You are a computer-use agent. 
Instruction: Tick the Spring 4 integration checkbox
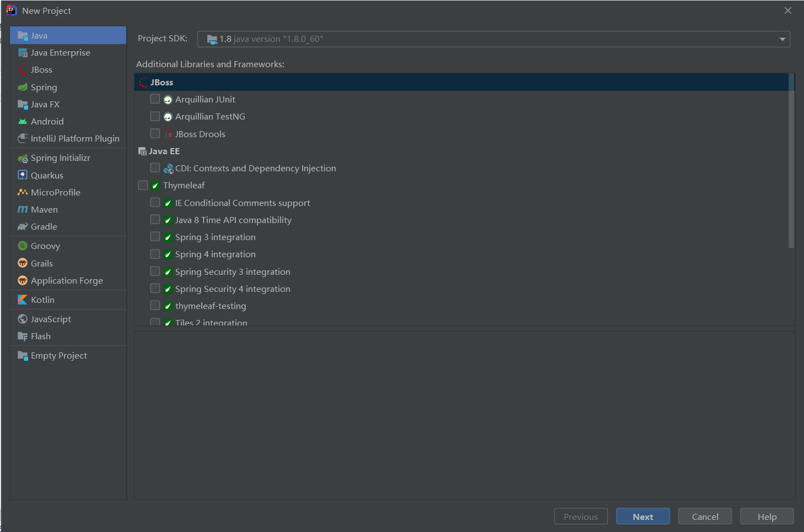pyautogui.click(x=155, y=254)
